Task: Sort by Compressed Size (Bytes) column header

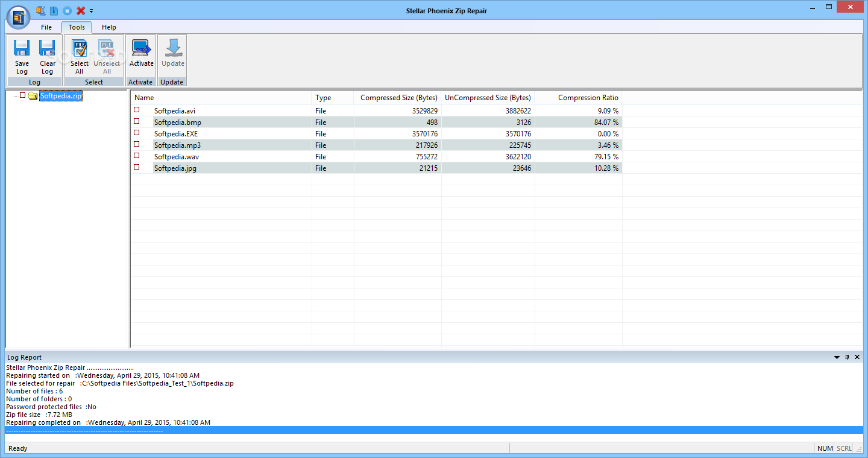Action: pyautogui.click(x=398, y=98)
